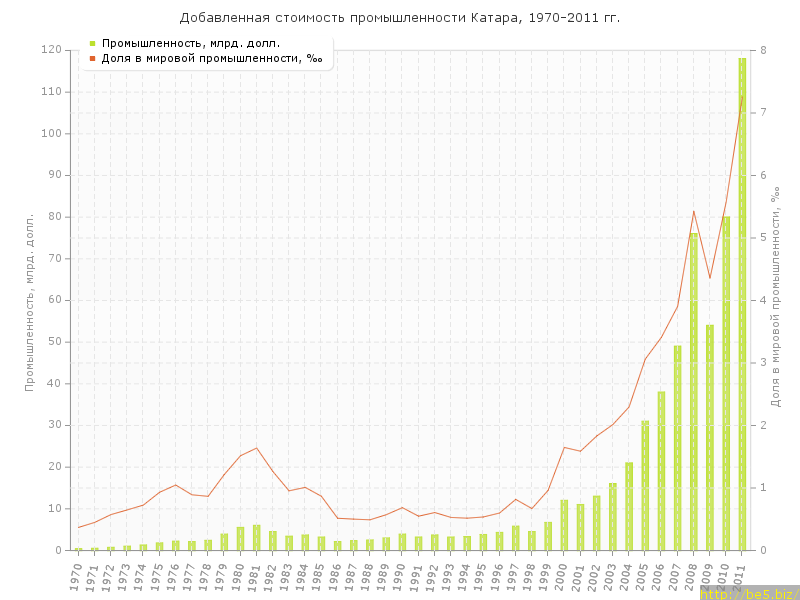Viewport: 800px width, 600px height.
Task: Click the orange line peak at 2008
Action: [x=694, y=211]
